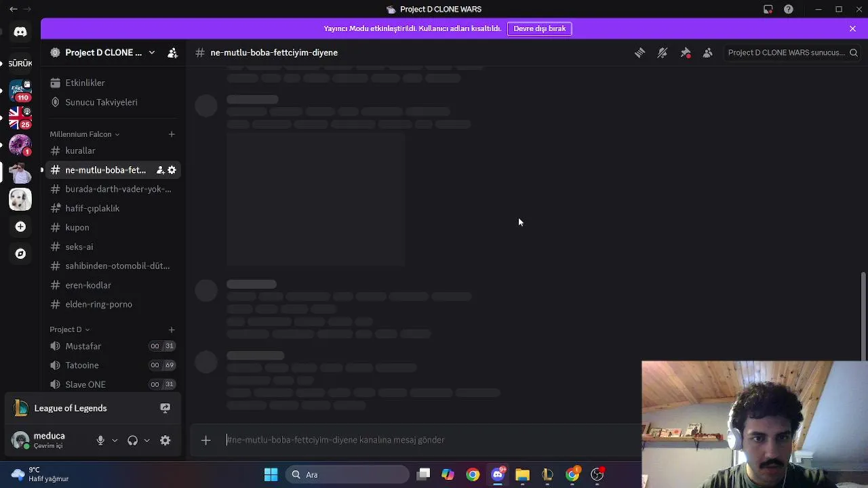Click the chat vertical scrollbar
This screenshot has width=868, height=488.
coord(863,318)
